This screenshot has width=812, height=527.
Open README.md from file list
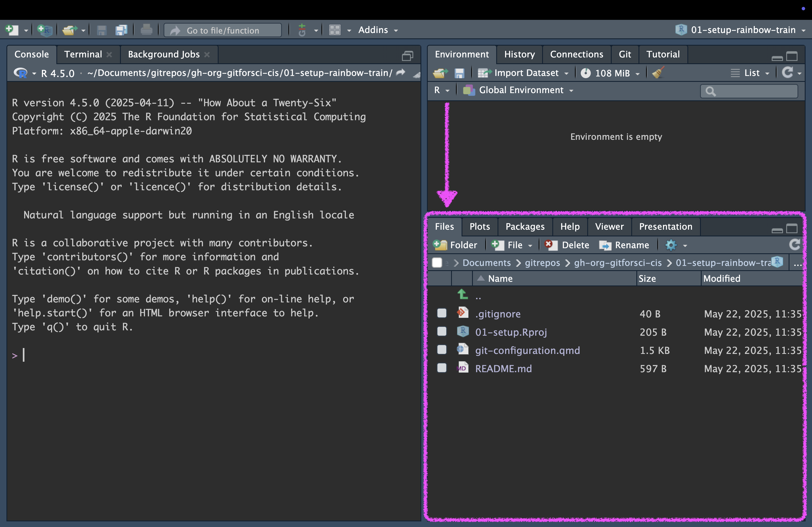[x=503, y=368]
